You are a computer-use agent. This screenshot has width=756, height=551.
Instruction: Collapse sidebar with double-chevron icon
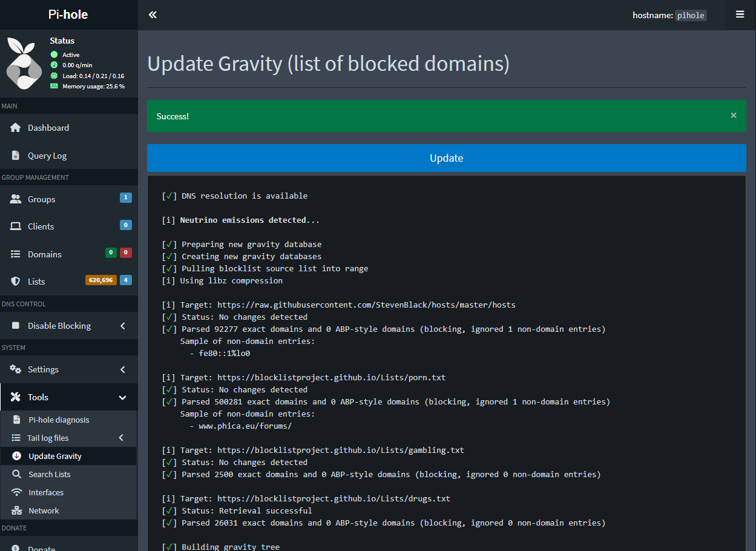click(153, 15)
